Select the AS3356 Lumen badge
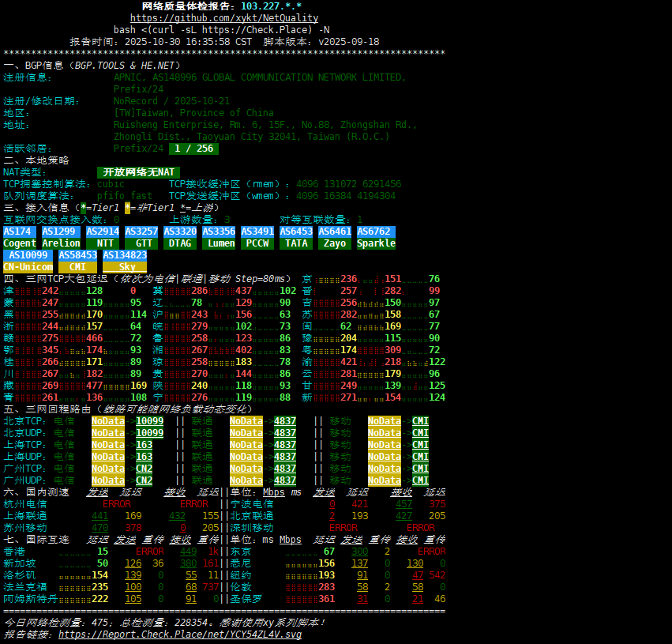This screenshot has width=672, height=644. coord(219,237)
